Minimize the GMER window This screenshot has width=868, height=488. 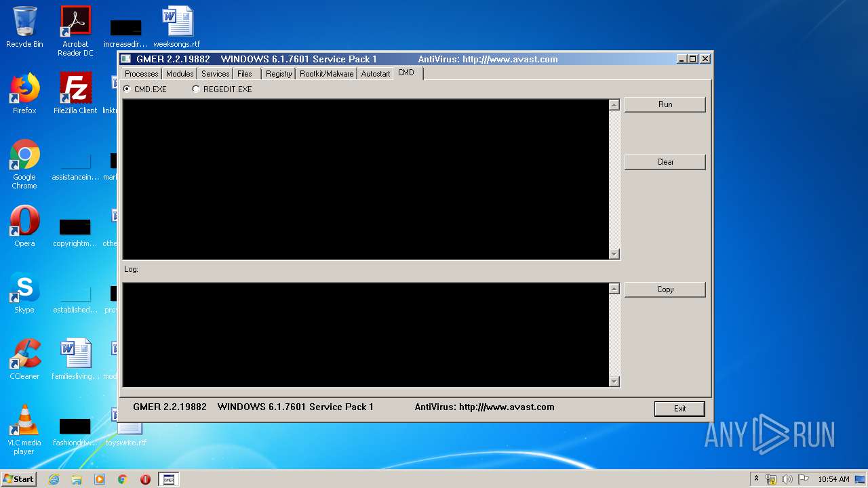(682, 59)
